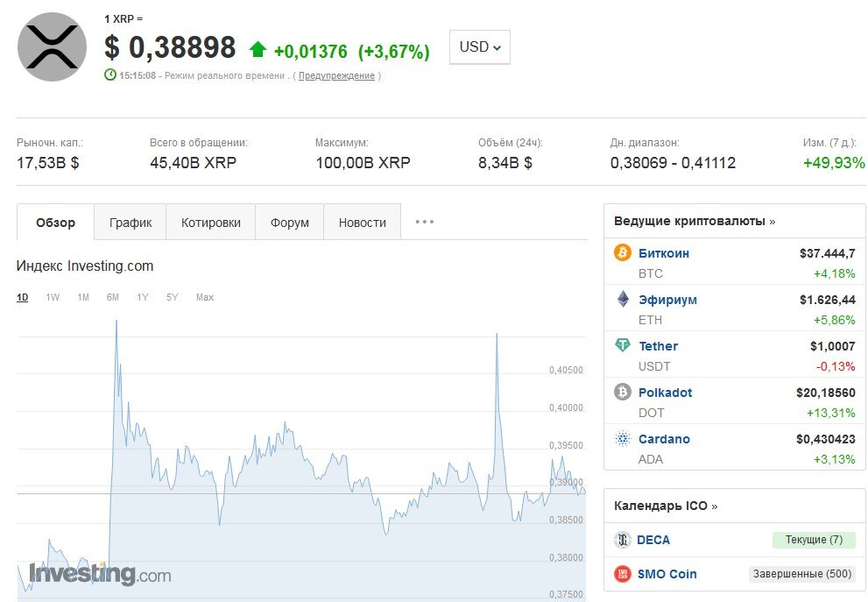This screenshot has height=602, width=868.
Task: Click Ethereum price $1.626,44
Action: point(827,301)
